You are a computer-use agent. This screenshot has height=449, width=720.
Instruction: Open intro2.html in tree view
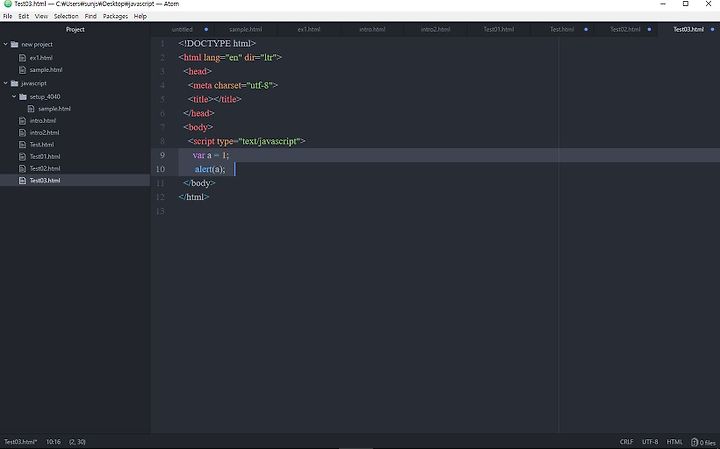[44, 133]
